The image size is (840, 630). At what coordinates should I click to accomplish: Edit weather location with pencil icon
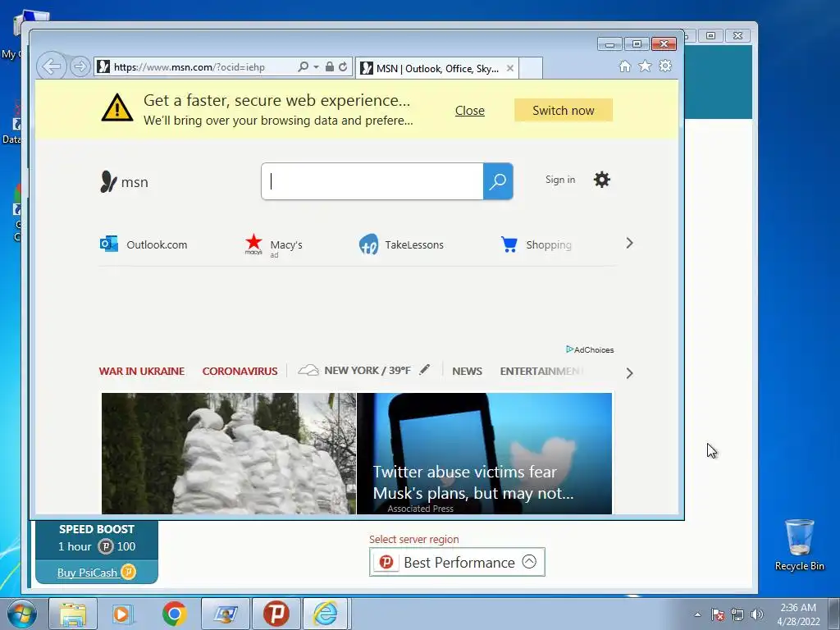[x=424, y=369]
